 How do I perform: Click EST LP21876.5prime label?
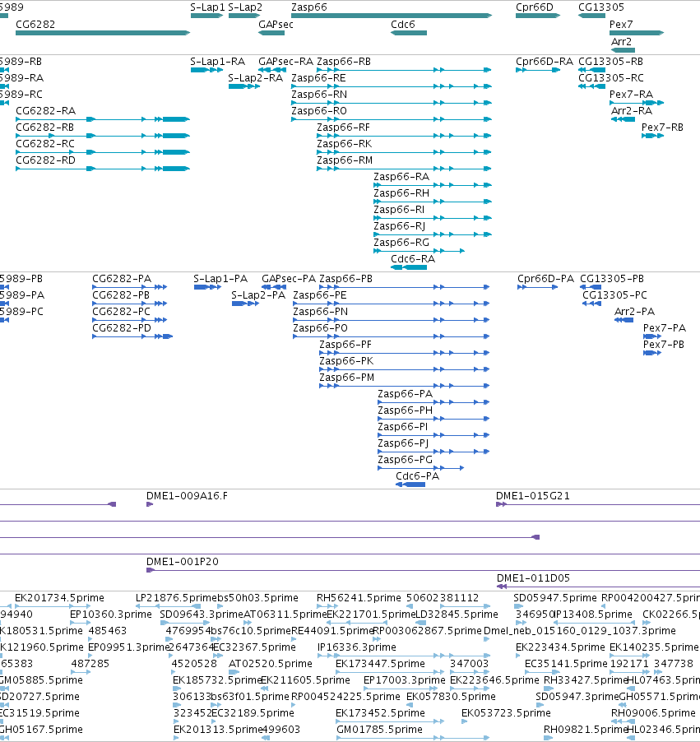[x=177, y=598]
